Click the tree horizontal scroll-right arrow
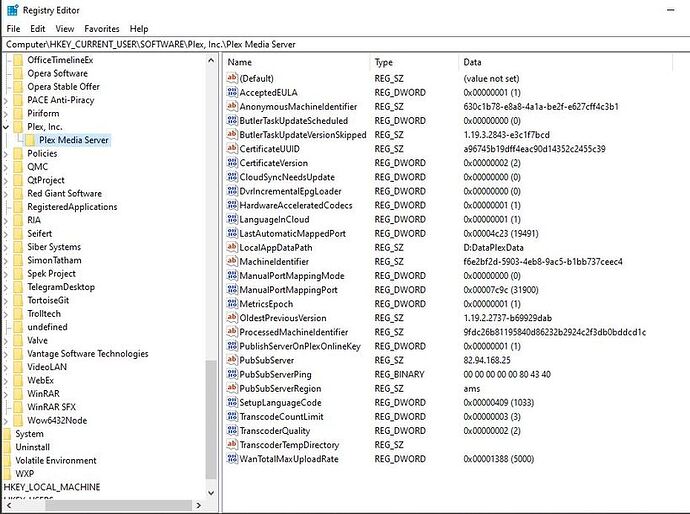Screen dimensions: 690x514 tap(198, 506)
